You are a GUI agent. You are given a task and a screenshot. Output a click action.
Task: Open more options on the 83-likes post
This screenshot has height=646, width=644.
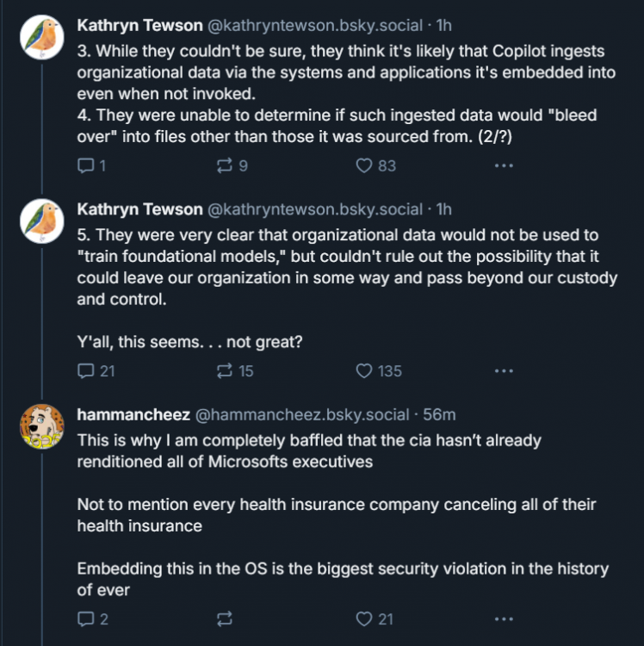504,165
